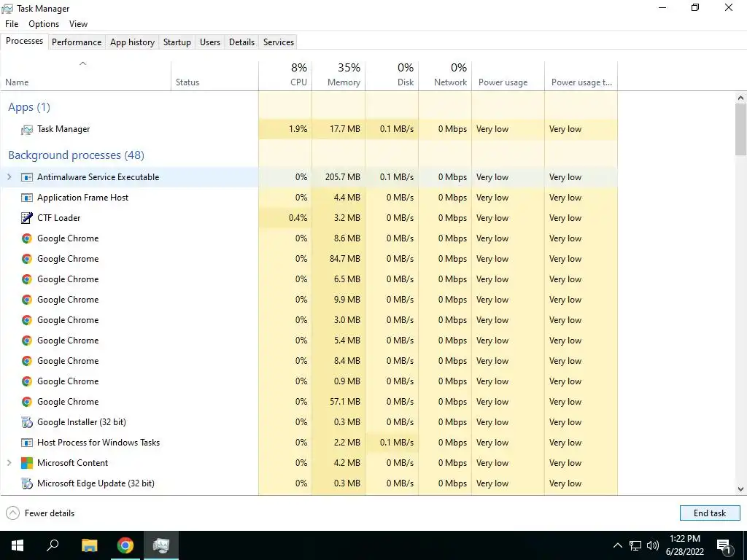Sort by the Name column header
The image size is (747, 560).
86,76
